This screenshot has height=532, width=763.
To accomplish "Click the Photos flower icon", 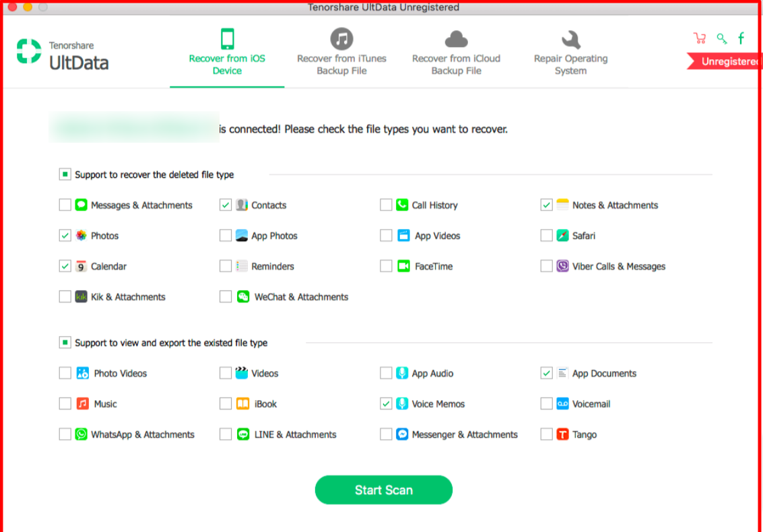I will pyautogui.click(x=81, y=236).
